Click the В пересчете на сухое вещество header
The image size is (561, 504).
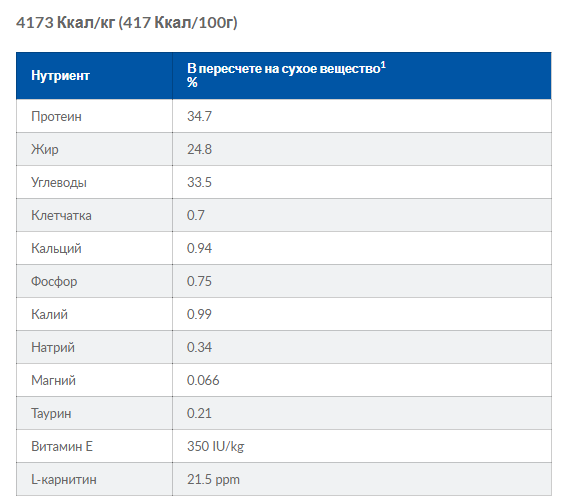[283, 68]
